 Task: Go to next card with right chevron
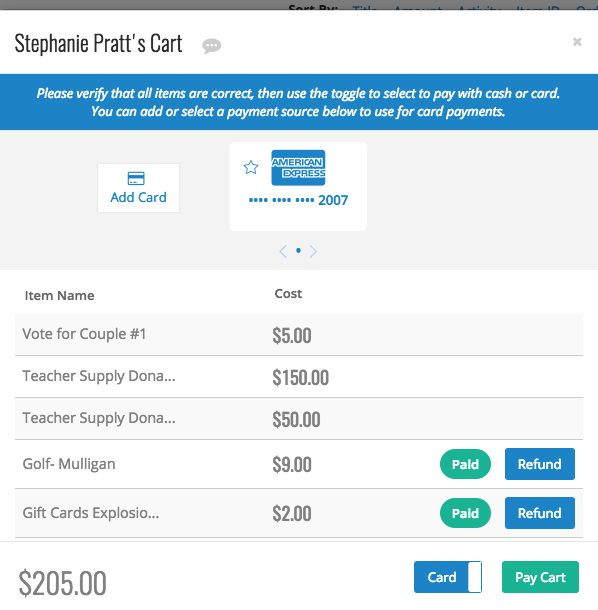(313, 251)
